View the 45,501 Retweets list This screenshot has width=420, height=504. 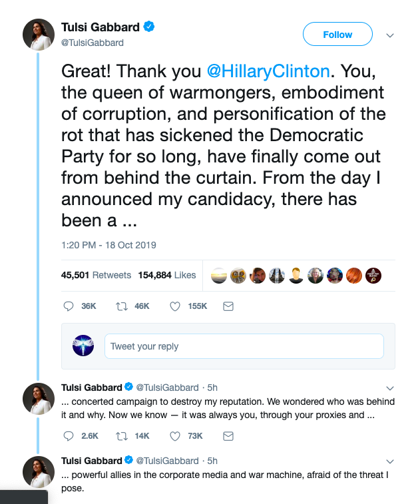[x=96, y=275]
